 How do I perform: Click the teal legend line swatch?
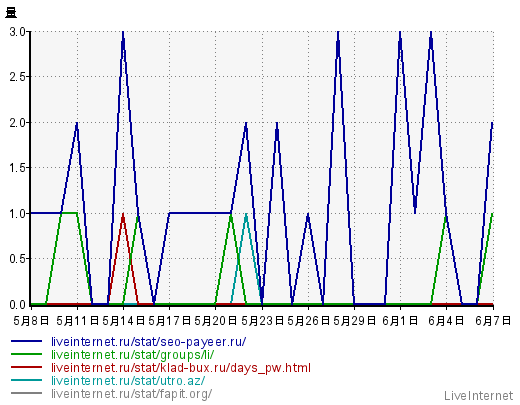pyautogui.click(x=27, y=380)
